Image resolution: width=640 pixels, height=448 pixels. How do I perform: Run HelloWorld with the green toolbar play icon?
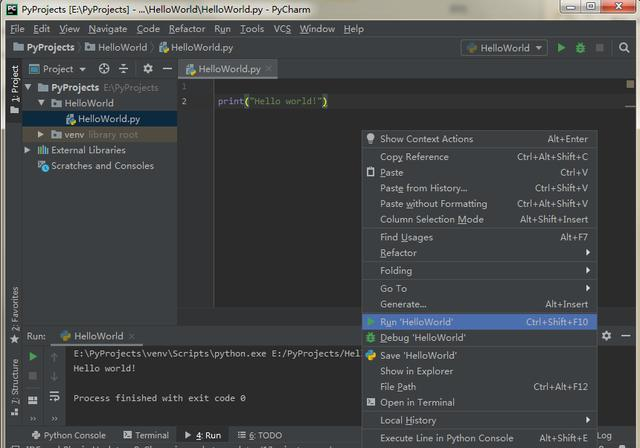561,48
